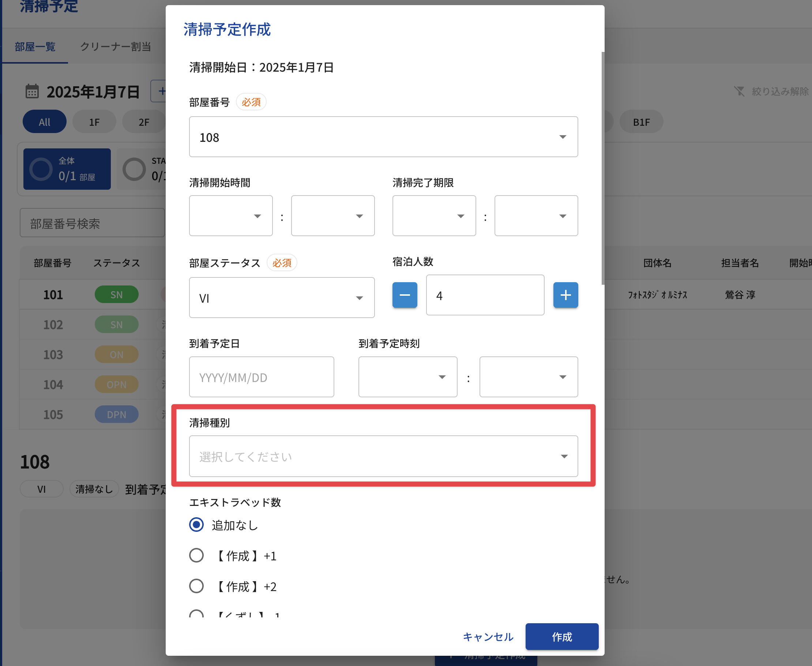Viewport: 812px width, 666px height.
Task: Click the 全体 0/1 部屋 progress card
Action: [67, 169]
